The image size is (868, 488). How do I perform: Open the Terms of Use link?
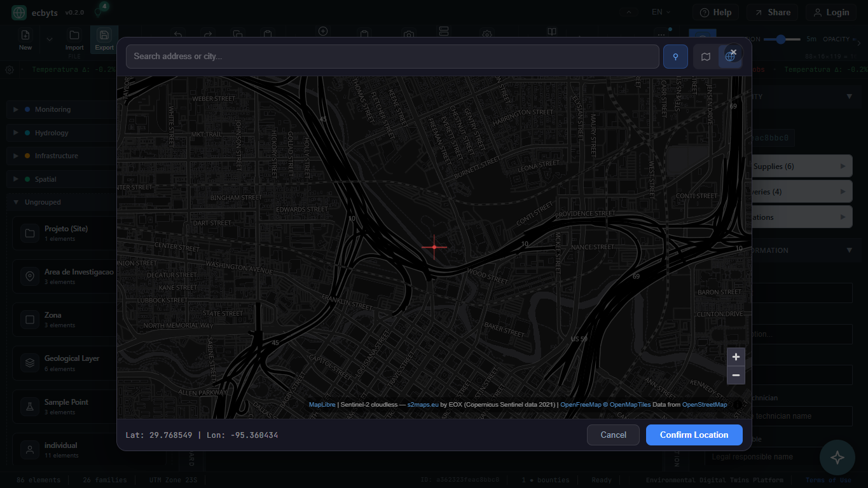(x=829, y=480)
